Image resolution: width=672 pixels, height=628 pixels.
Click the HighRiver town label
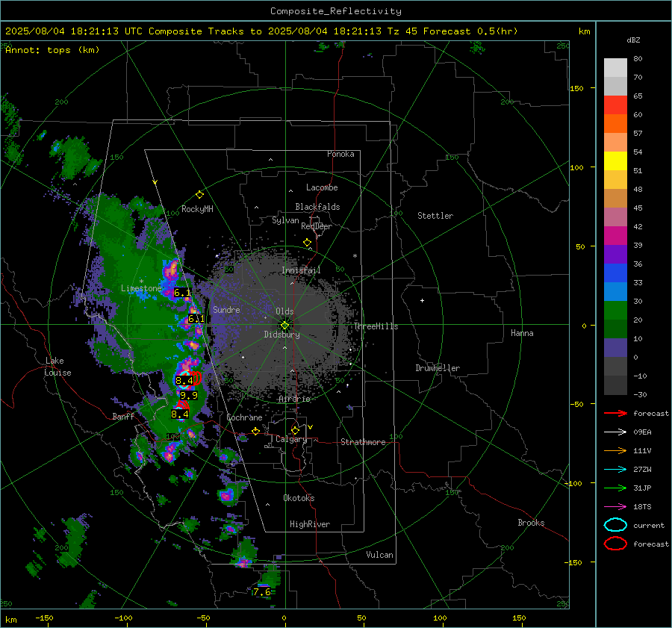(x=310, y=524)
